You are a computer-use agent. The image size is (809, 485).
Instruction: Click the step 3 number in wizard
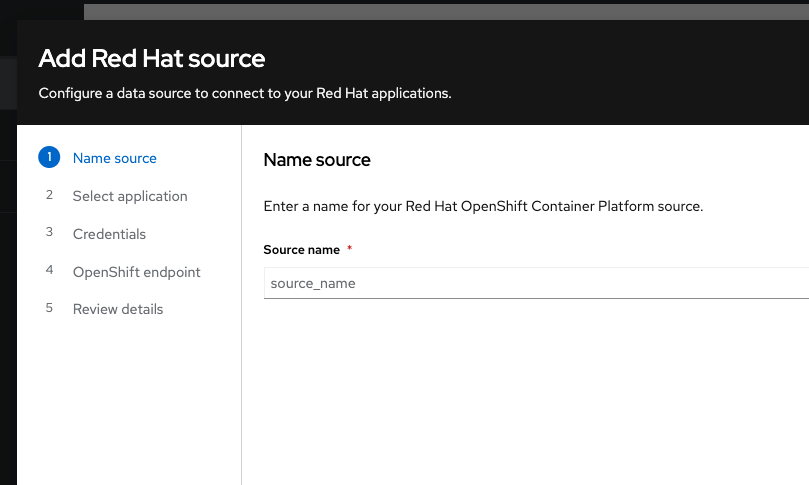pyautogui.click(x=49, y=233)
